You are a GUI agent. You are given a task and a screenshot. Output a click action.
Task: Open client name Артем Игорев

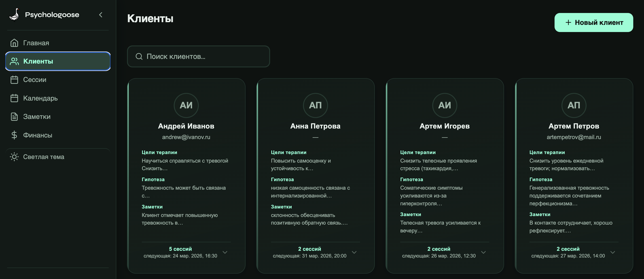[x=445, y=126]
